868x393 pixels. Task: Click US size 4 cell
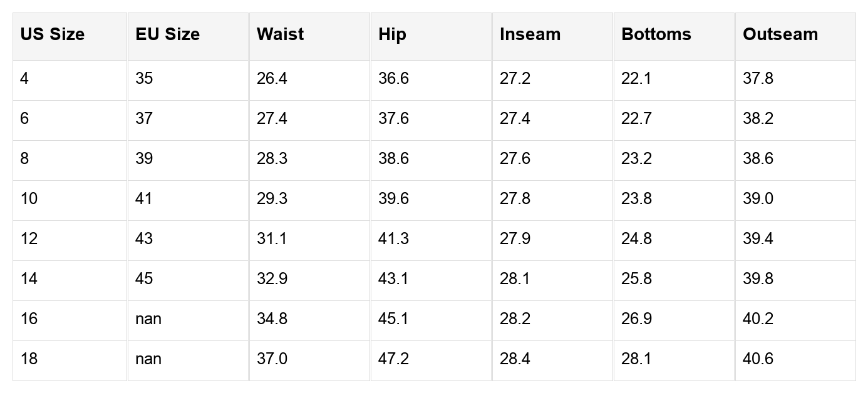24,79
